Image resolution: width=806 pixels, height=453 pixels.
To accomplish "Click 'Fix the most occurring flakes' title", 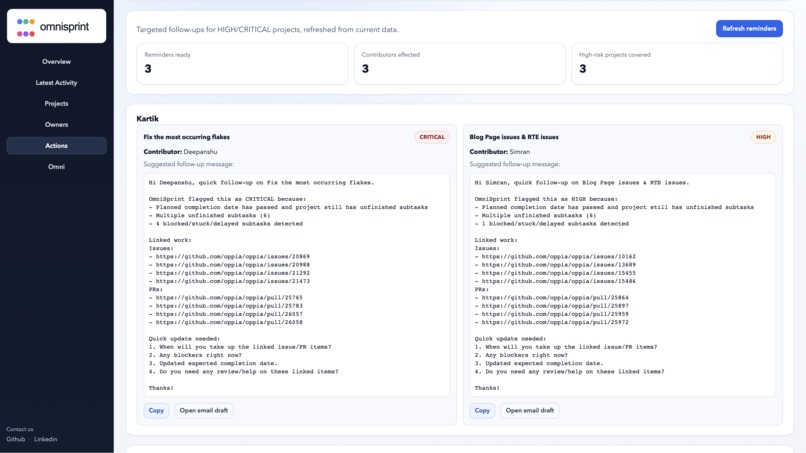I will [x=187, y=137].
